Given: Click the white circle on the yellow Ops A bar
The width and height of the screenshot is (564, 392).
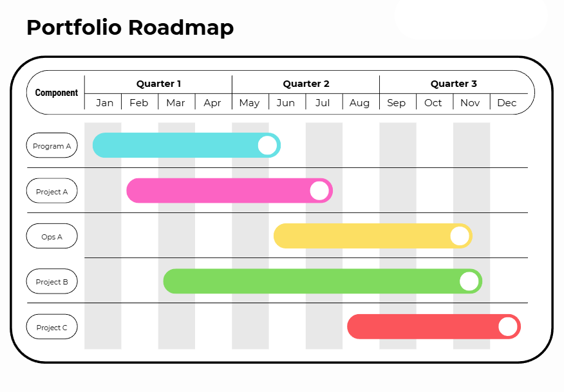Looking at the screenshot, I should pyautogui.click(x=460, y=236).
